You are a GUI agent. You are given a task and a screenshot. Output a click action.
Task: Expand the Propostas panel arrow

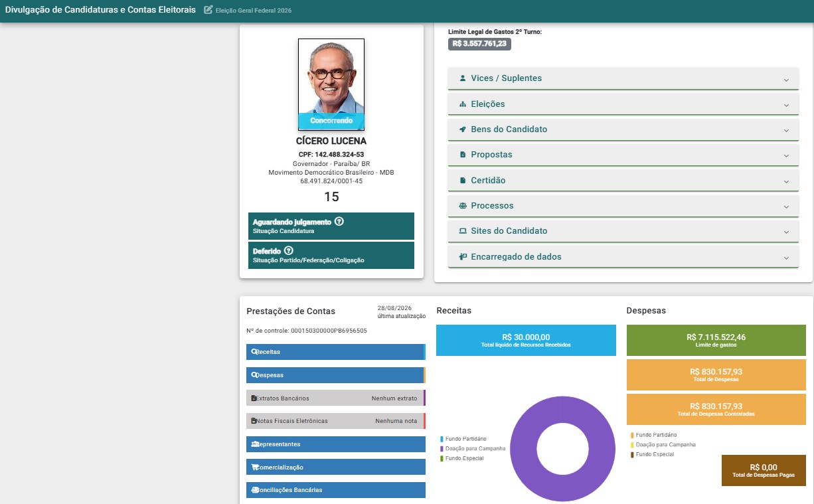pos(786,155)
